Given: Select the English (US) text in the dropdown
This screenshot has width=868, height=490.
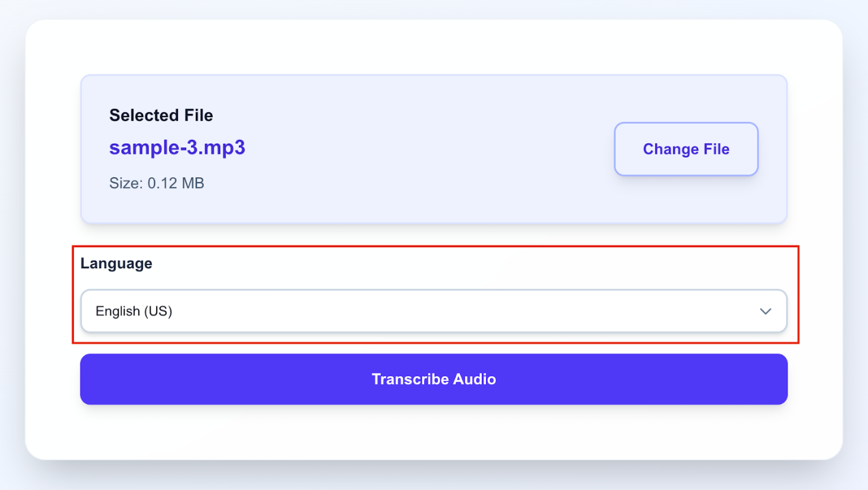Looking at the screenshot, I should pos(134,311).
